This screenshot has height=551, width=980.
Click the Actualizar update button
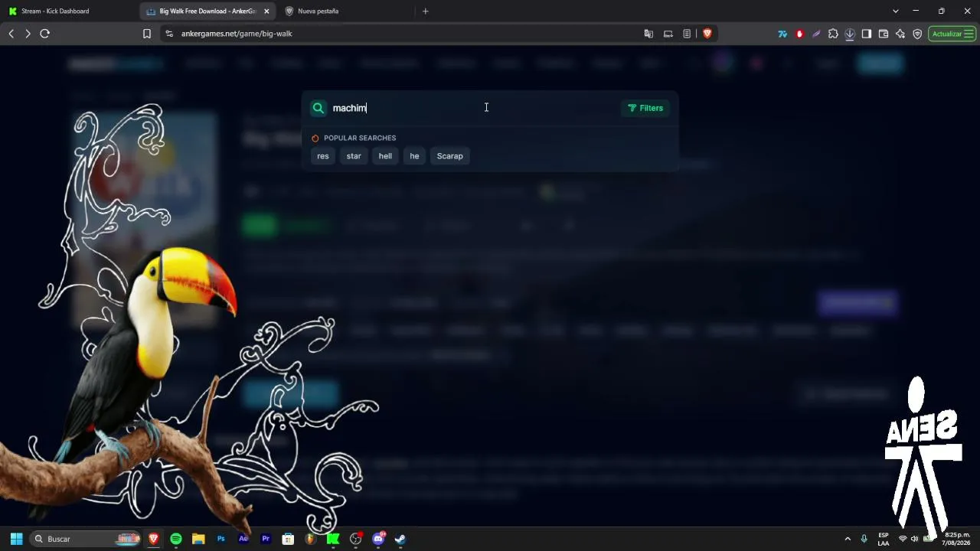(x=952, y=34)
